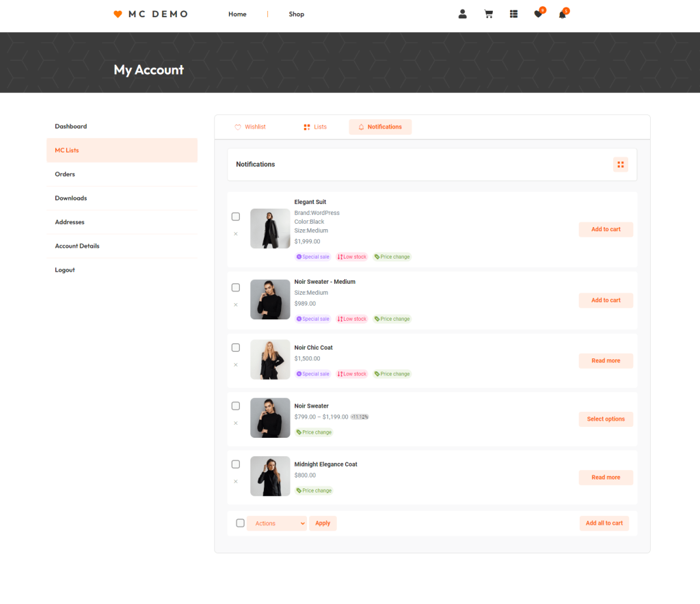Switch to the Wishlist tab
The width and height of the screenshot is (700, 604).
[250, 127]
